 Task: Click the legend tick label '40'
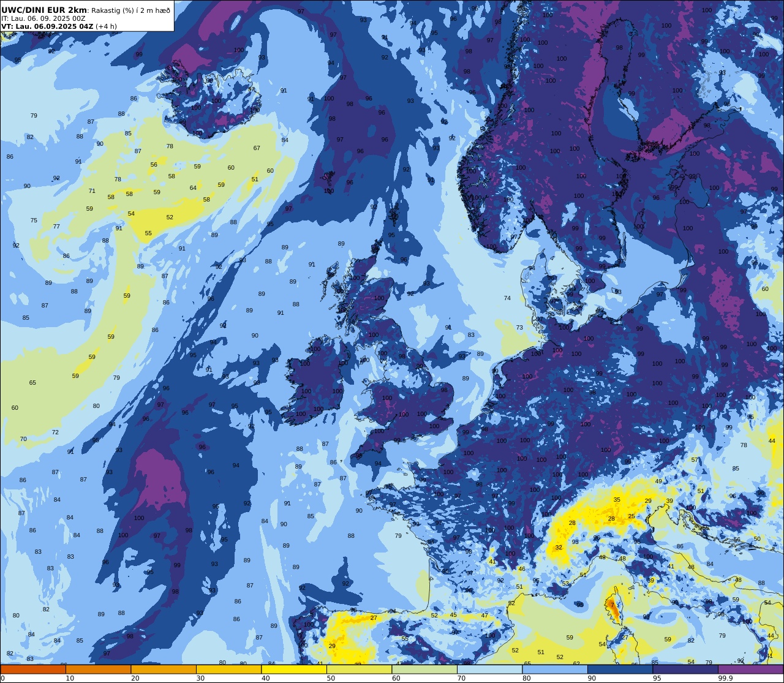(266, 678)
